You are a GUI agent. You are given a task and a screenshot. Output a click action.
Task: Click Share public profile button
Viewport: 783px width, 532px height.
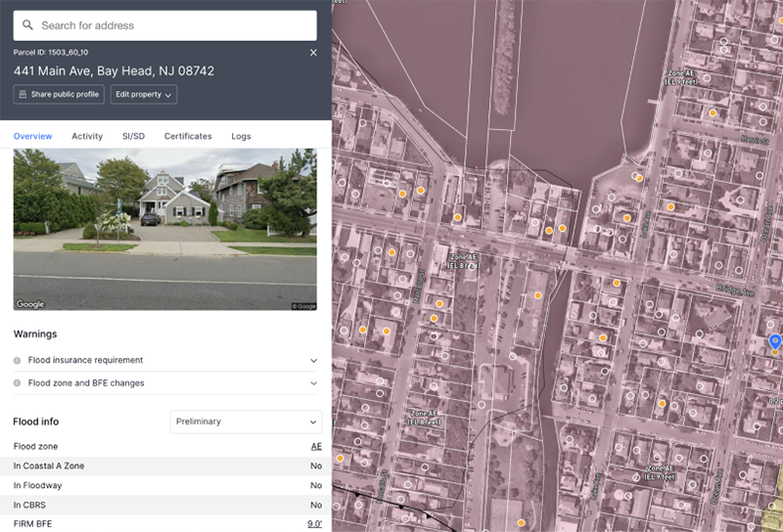59,95
